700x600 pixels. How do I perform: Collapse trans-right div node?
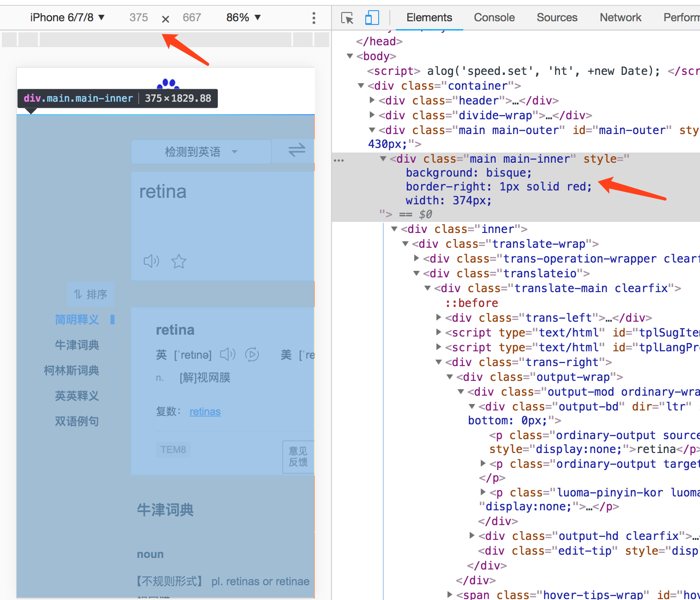(439, 362)
